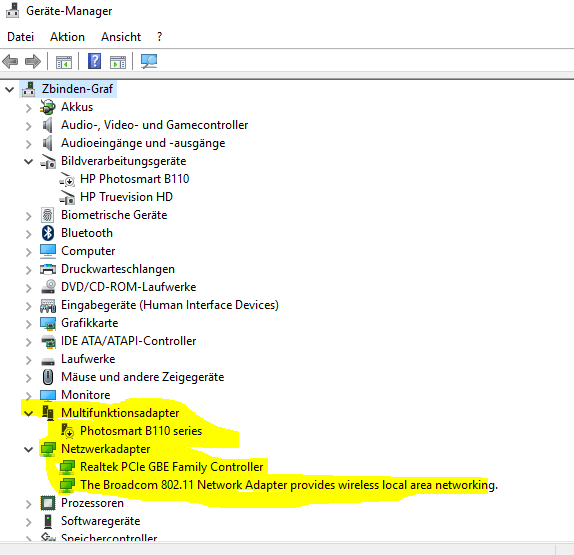Click the DVD/CD-ROM-Laufwerke drive icon

coord(48,287)
